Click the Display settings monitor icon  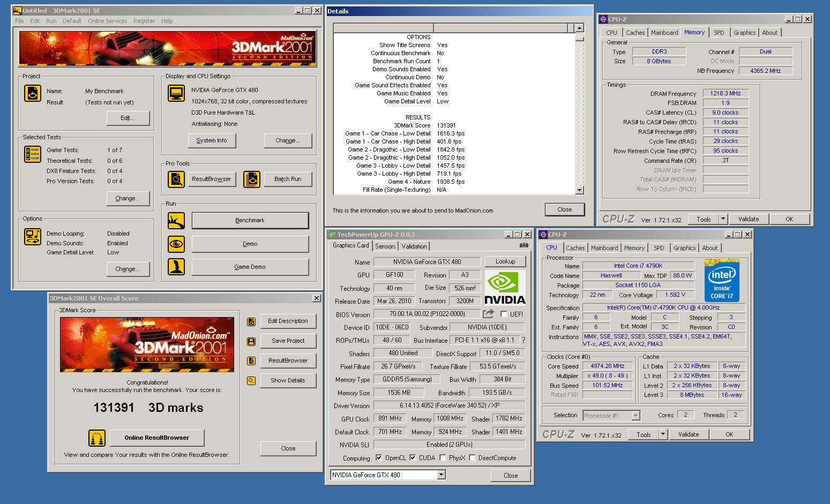click(x=176, y=93)
